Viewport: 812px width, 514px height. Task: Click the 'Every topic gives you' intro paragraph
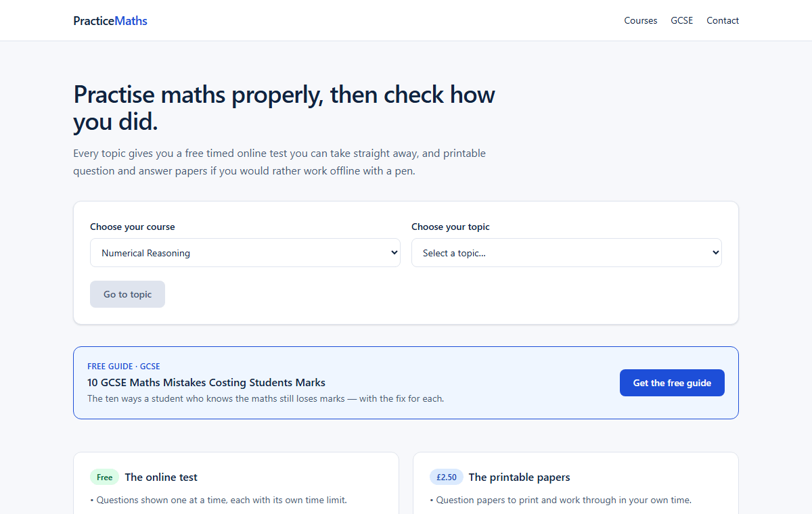point(279,162)
